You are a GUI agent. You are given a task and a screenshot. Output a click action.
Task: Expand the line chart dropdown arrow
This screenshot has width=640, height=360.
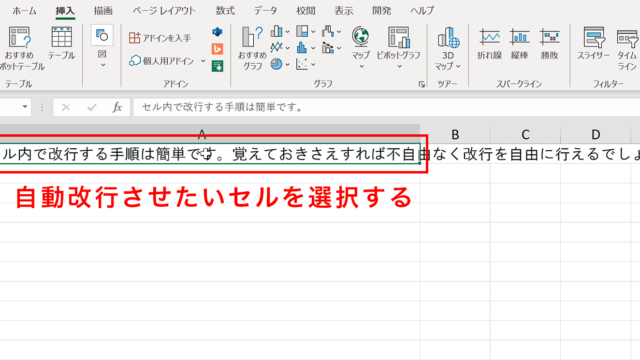click(x=288, y=48)
